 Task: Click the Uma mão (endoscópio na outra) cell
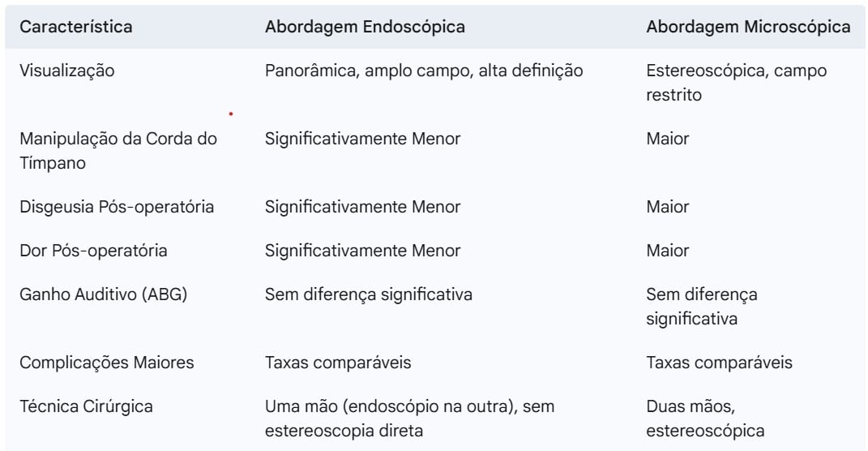[409, 419]
